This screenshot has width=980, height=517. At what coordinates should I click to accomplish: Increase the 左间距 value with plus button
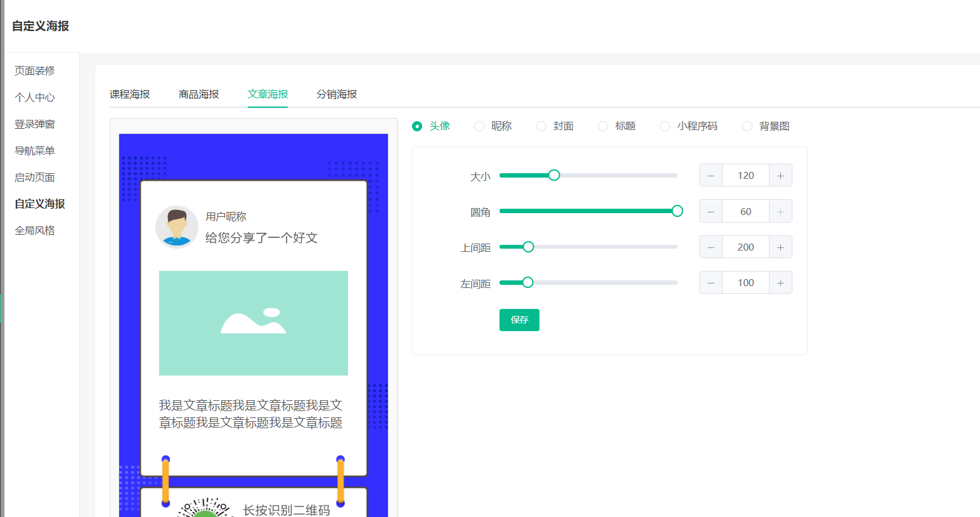(x=780, y=283)
